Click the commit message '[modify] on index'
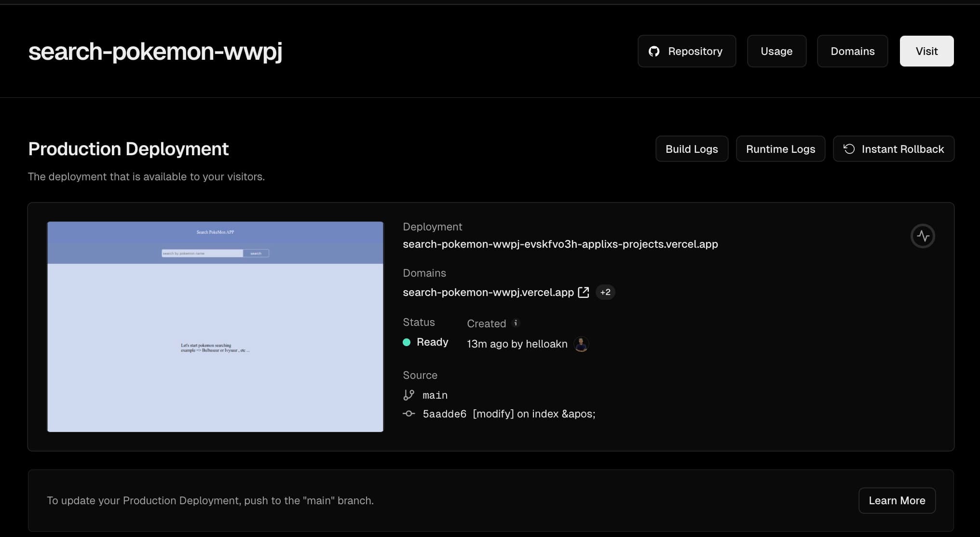The height and width of the screenshot is (537, 980). [534, 414]
